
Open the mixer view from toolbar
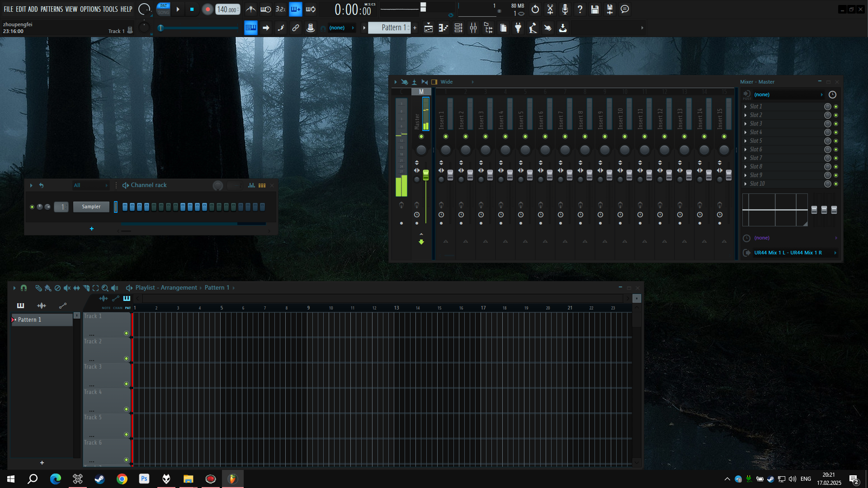473,28
